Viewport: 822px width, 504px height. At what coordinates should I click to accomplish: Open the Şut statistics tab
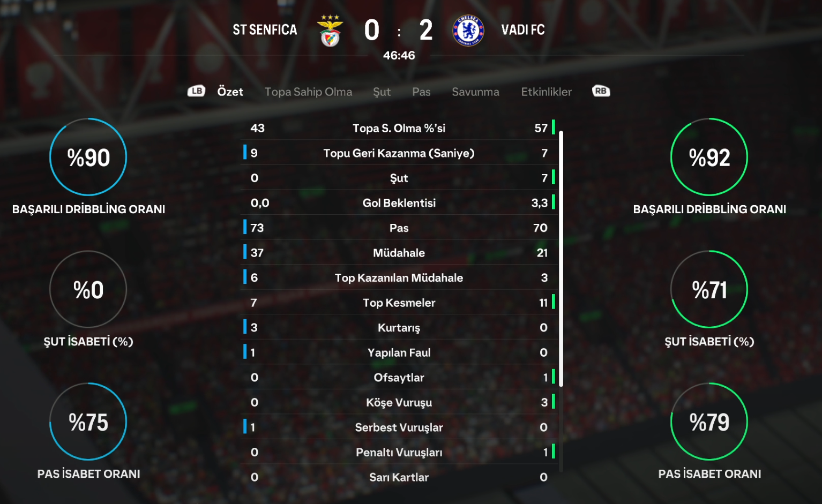(382, 92)
